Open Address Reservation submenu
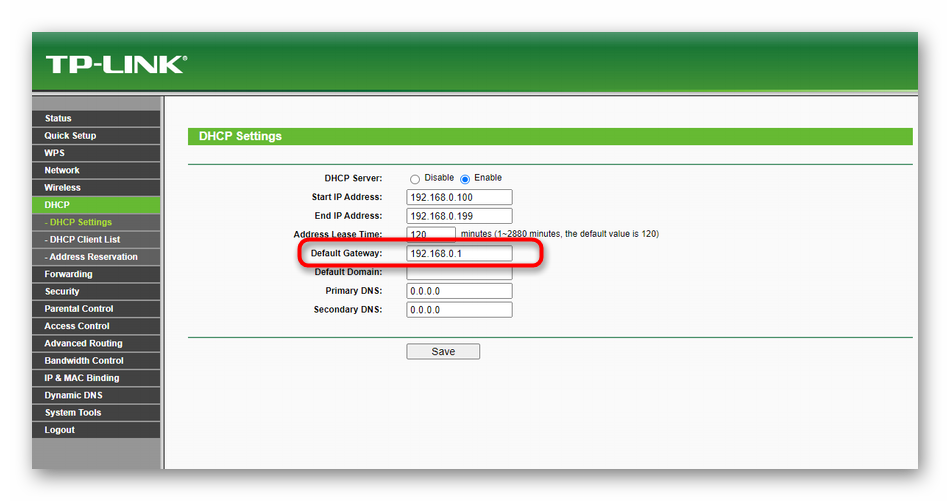Screen dimensions: 950x501 [x=96, y=257]
